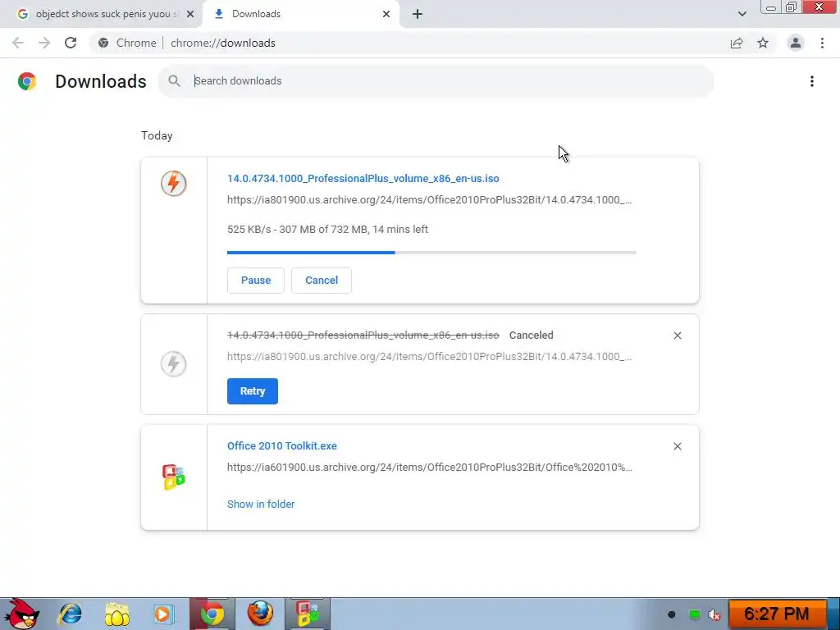840x630 pixels.
Task: Open a new tab with plus button
Action: [x=418, y=14]
